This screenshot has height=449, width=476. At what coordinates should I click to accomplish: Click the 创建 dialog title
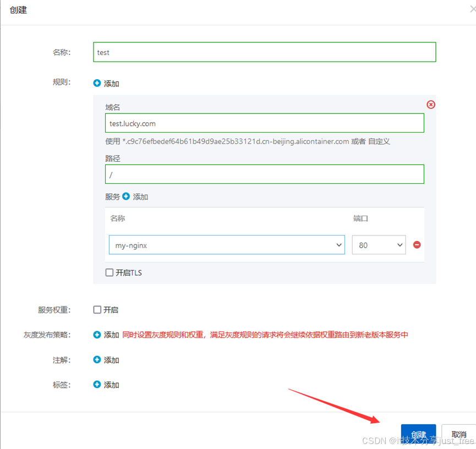(x=18, y=10)
